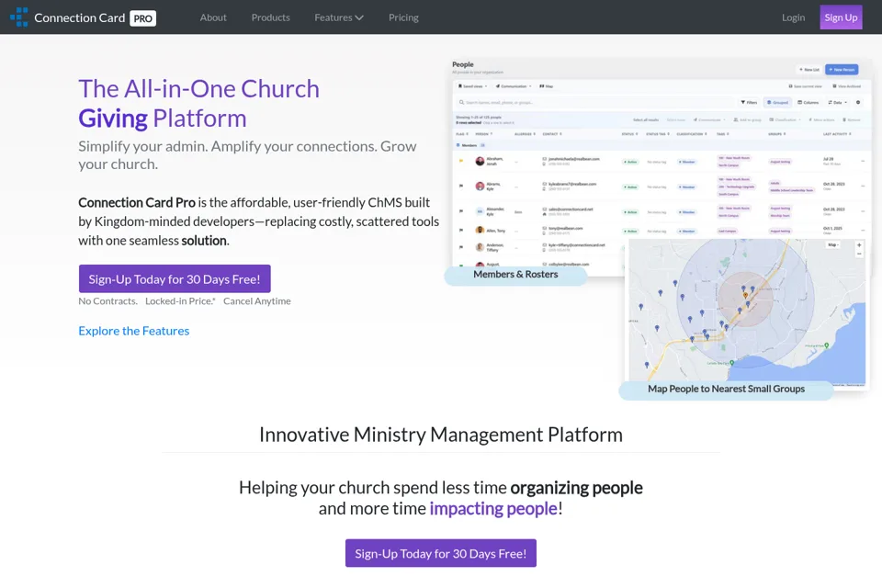Screen dimensions: 882x588
Task: Click the Connection Card PRO logo
Action: coord(84,17)
